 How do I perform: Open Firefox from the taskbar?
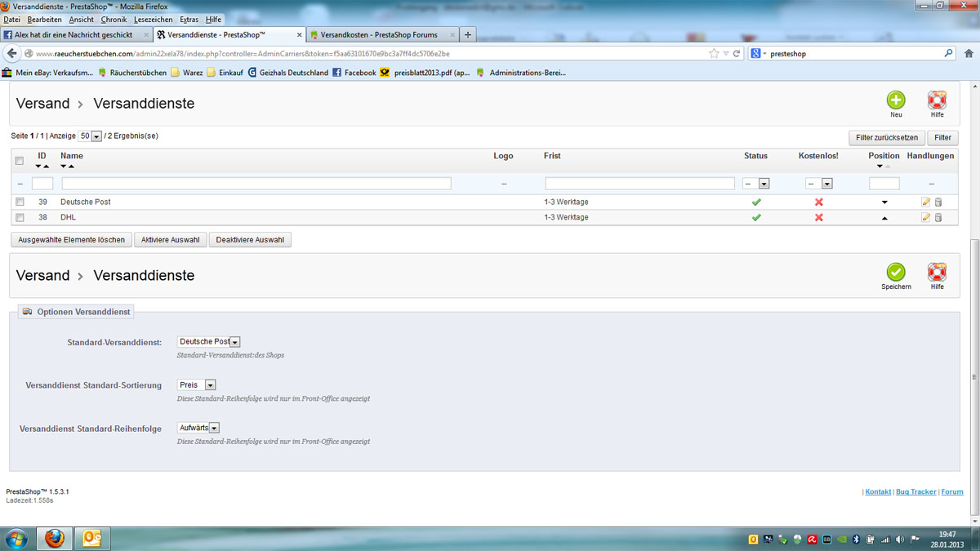click(x=55, y=539)
